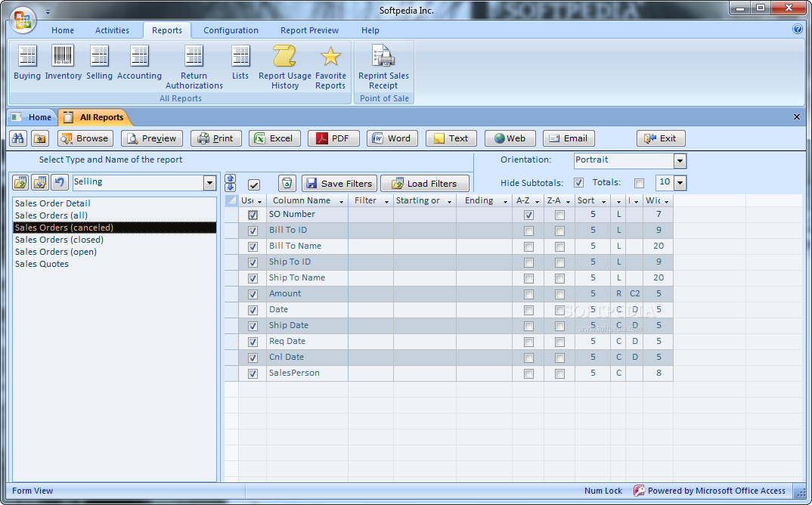Click the second folder icon above report list
Viewport: 812px width, 505px height.
[x=40, y=182]
